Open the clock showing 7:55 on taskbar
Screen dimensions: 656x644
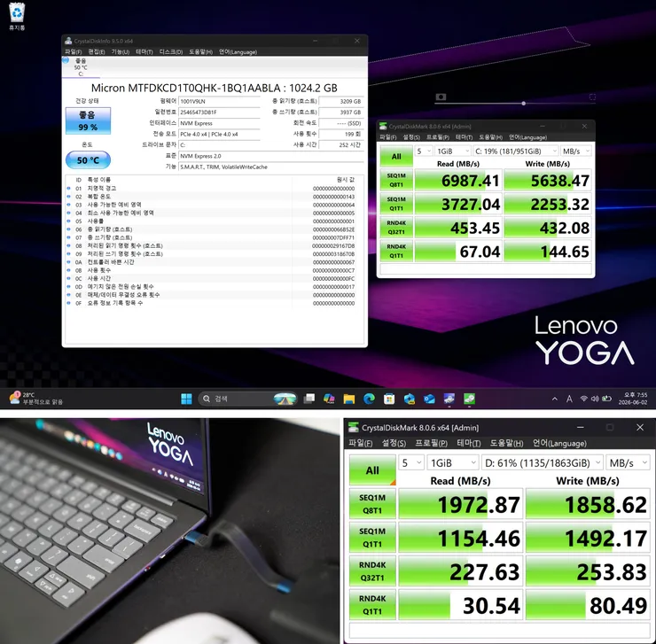click(x=633, y=399)
